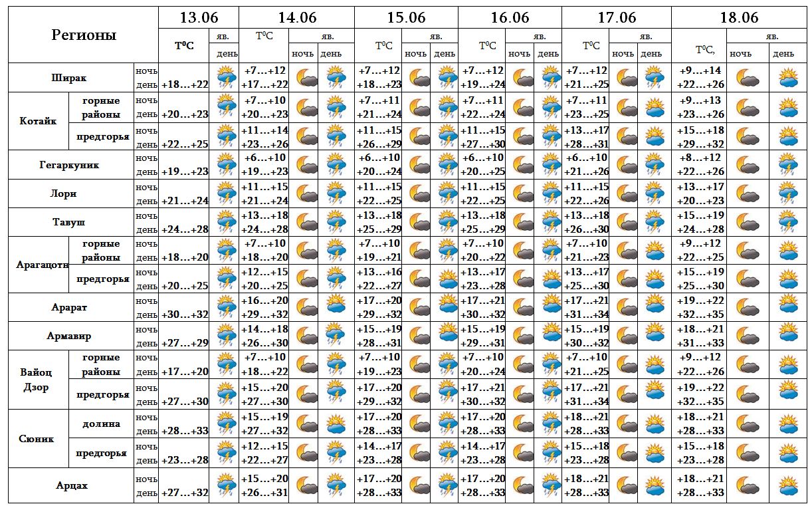The height and width of the screenshot is (508, 812).
Task: Click Арарат 18.06 day temperature +32…+35
Action: tap(700, 315)
